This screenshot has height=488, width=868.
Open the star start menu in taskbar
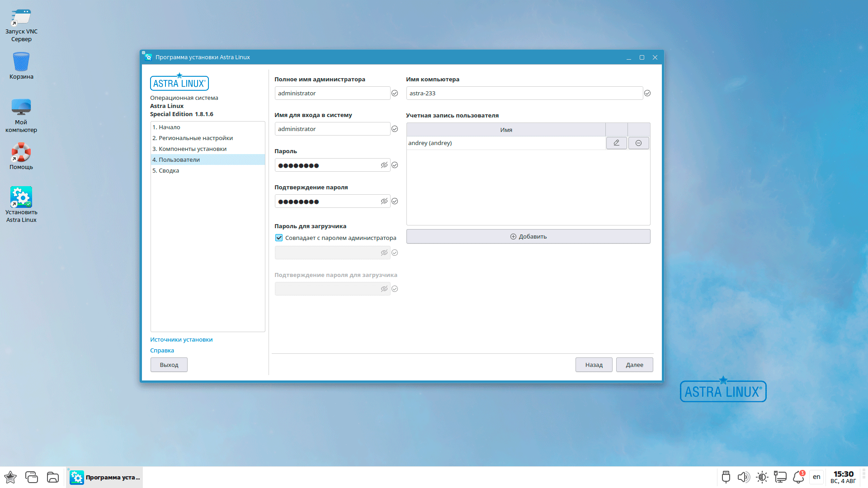pyautogui.click(x=10, y=477)
